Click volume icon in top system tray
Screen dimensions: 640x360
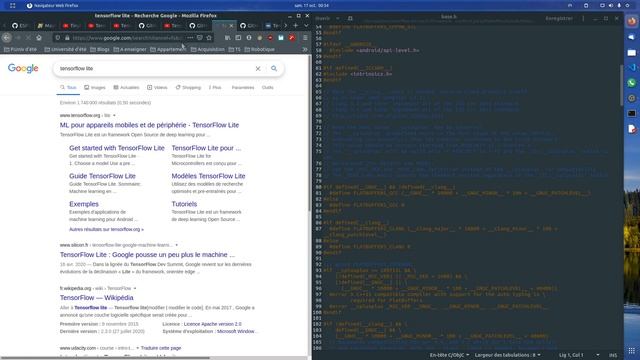611,5
